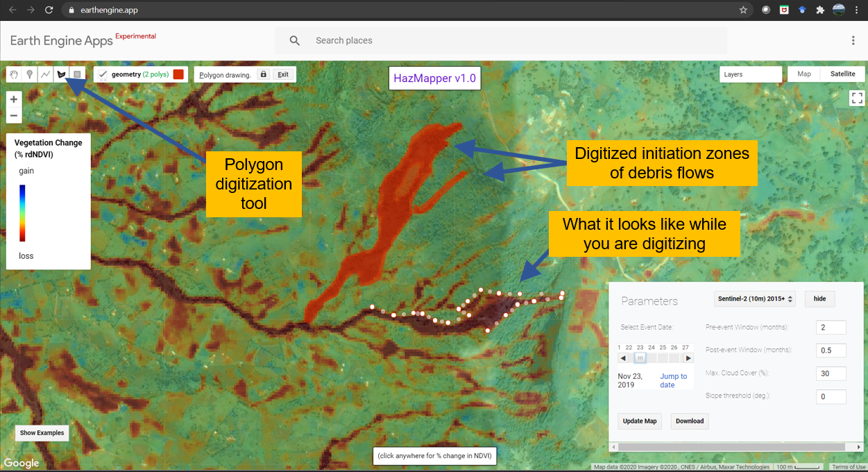Image resolution: width=868 pixels, height=472 pixels.
Task: Open the Sentinel-2 dataset dropdown
Action: (754, 298)
